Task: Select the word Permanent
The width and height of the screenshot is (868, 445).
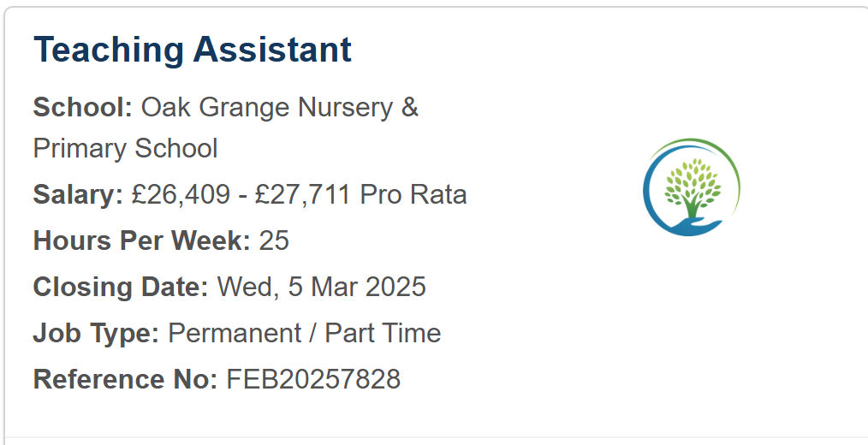Action: point(235,333)
